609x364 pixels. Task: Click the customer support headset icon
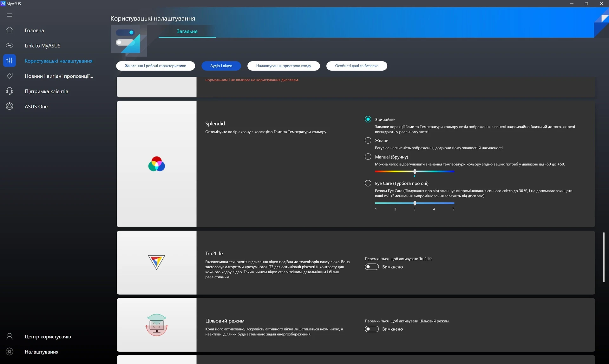click(10, 91)
